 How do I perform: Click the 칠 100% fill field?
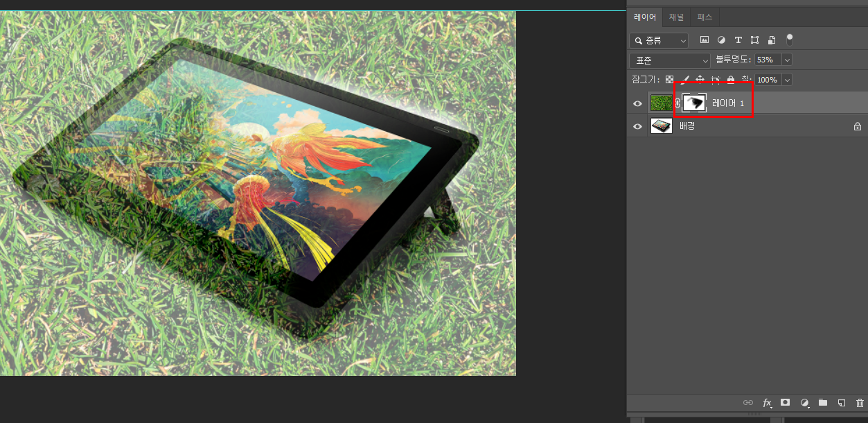pos(768,80)
